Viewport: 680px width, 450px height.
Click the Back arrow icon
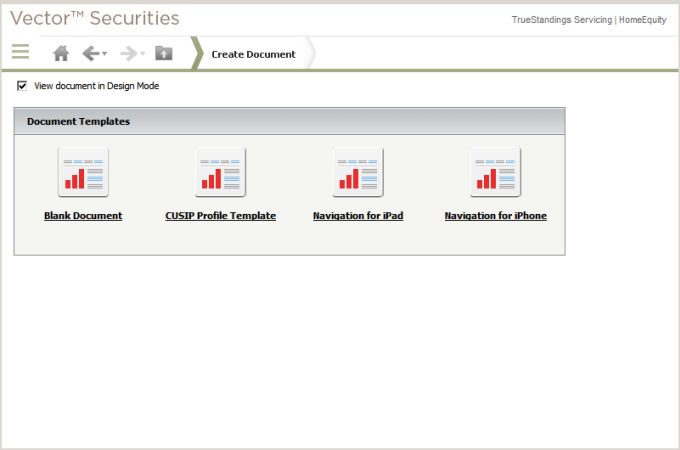(x=91, y=53)
